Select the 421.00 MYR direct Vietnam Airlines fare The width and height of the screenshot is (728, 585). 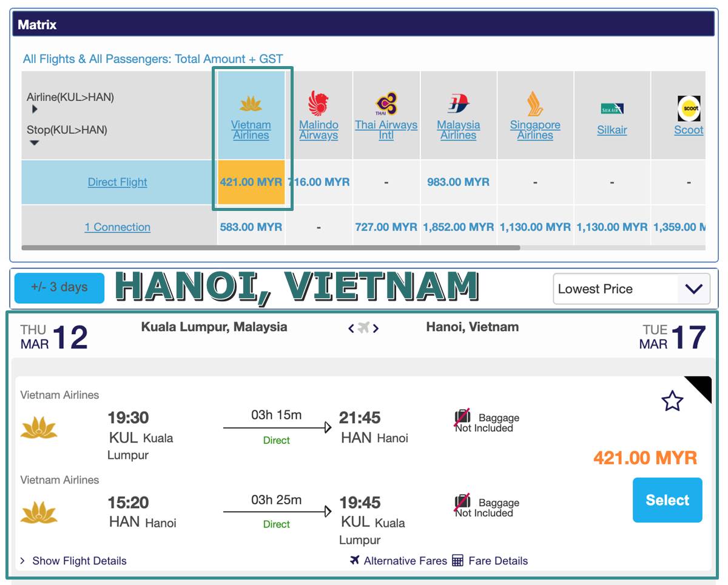(251, 182)
